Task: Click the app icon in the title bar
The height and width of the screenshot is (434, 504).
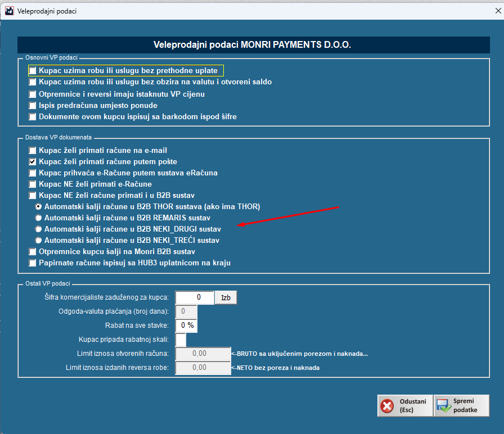Action: (10, 11)
